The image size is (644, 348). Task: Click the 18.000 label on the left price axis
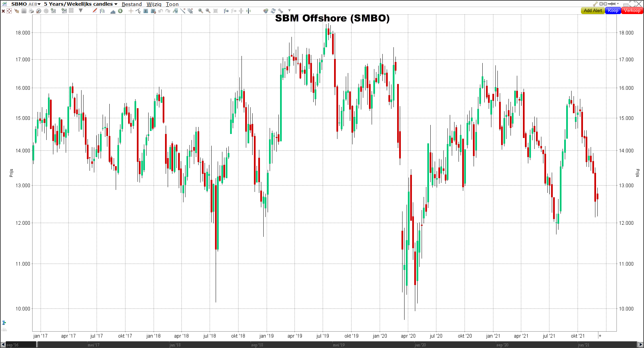click(x=23, y=33)
